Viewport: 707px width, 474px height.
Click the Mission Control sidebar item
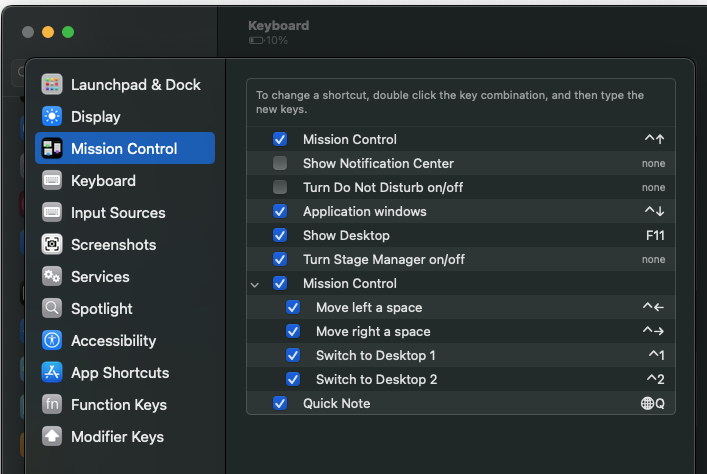(124, 149)
